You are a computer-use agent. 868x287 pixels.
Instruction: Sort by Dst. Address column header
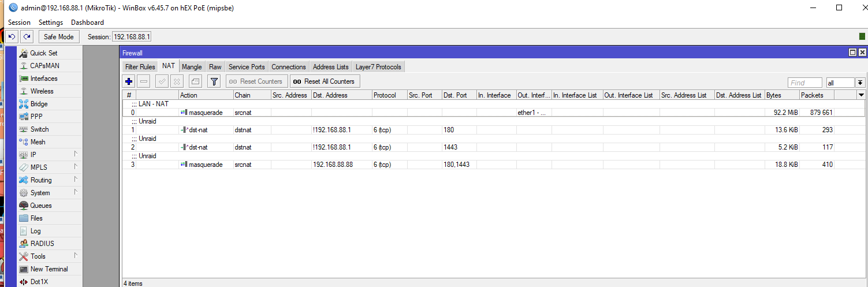pos(341,95)
